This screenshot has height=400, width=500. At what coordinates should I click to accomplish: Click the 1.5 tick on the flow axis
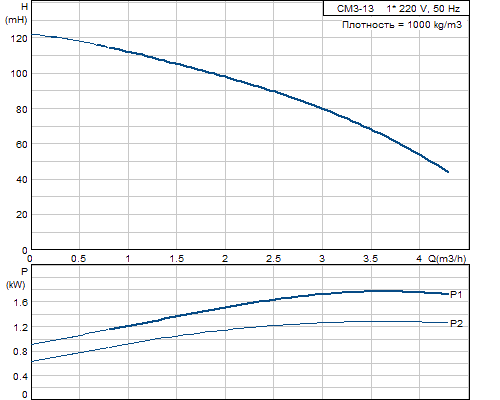[177, 259]
